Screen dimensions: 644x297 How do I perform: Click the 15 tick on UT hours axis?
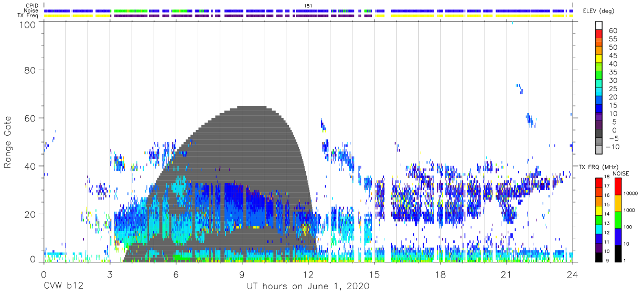pos(374,274)
